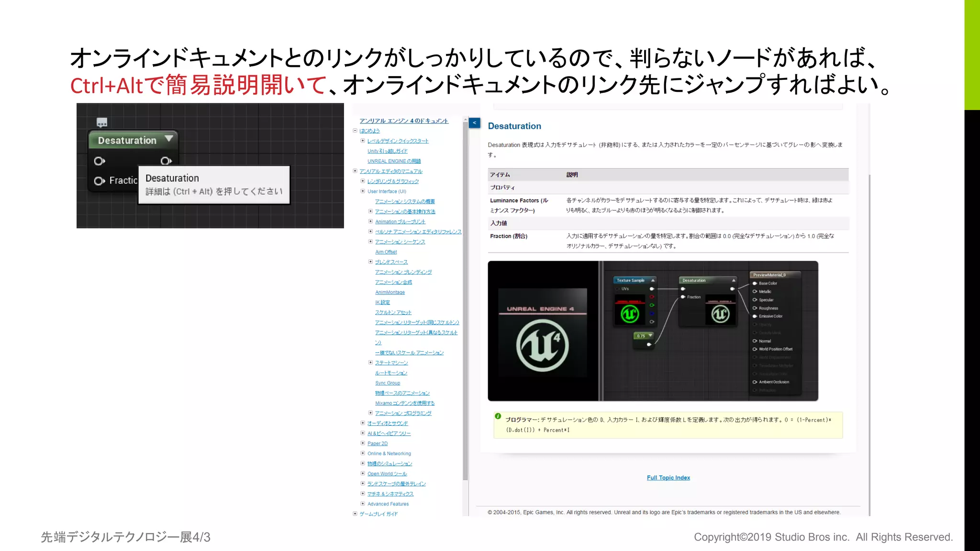The width and height of the screenshot is (980, 551).
Task: Open 一様でないスケール アニメーション link
Action: click(410, 353)
